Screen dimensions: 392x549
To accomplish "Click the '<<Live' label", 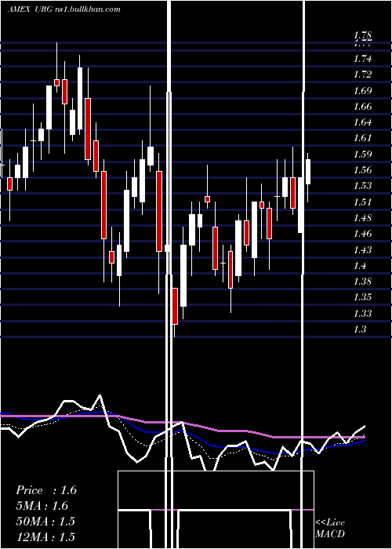I will (330, 523).
